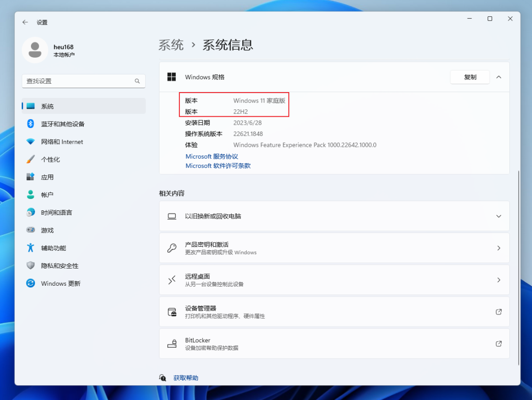Select the 系统 monitor icon in sidebar
This screenshot has width=532, height=400.
pos(31,106)
